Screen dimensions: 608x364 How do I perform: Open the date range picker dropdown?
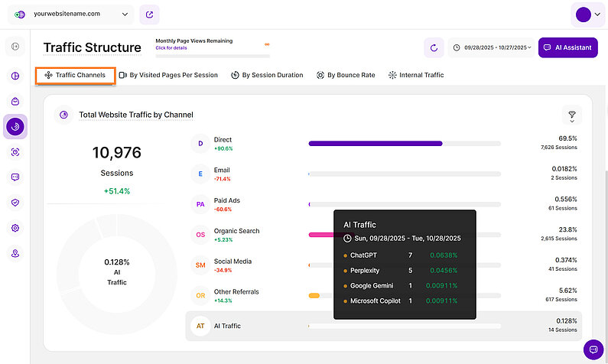coord(490,47)
